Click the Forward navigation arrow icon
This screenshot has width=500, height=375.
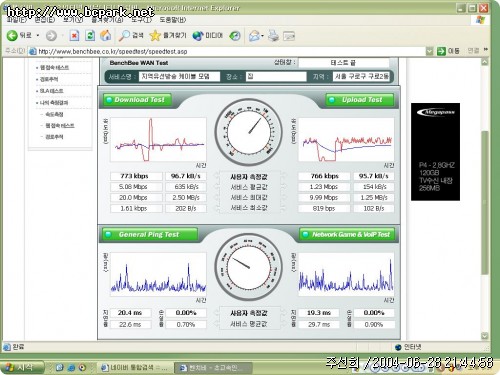pyautogui.click(x=51, y=36)
